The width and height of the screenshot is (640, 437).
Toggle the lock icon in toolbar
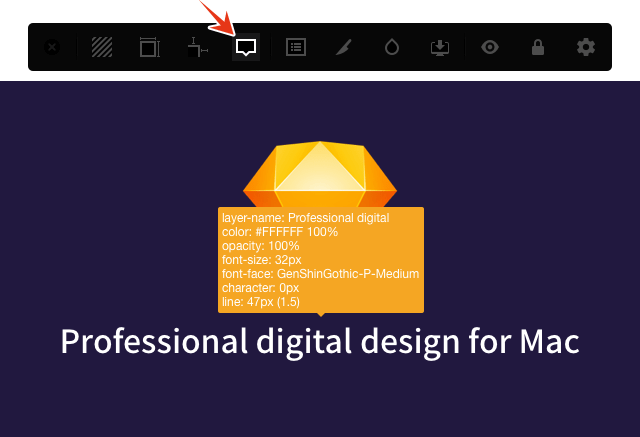[x=538, y=47]
